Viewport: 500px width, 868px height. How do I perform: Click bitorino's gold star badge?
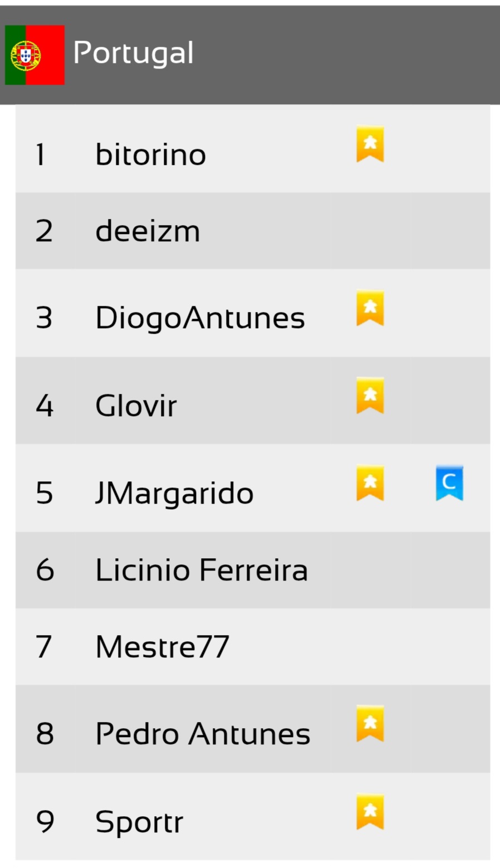[370, 144]
